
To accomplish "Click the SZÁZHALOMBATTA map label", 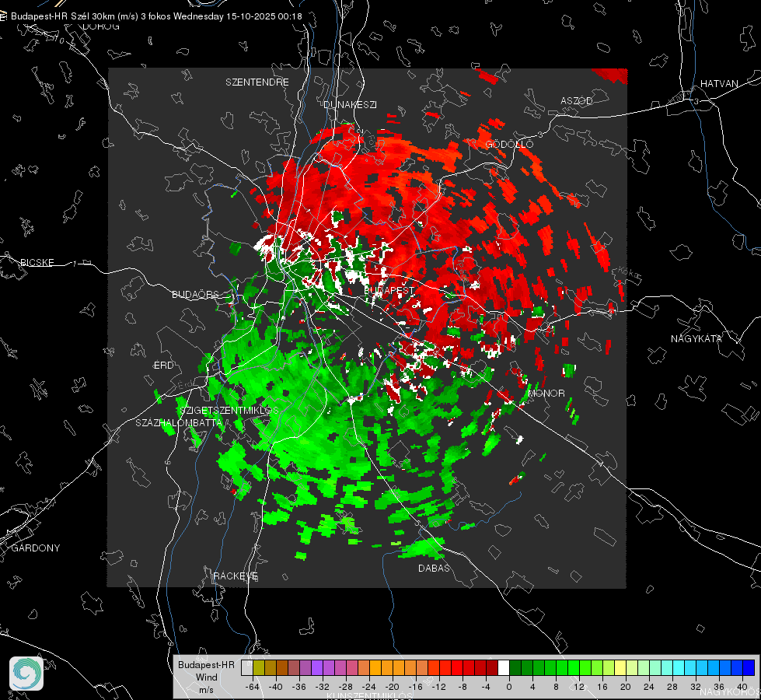I will click(x=179, y=422).
